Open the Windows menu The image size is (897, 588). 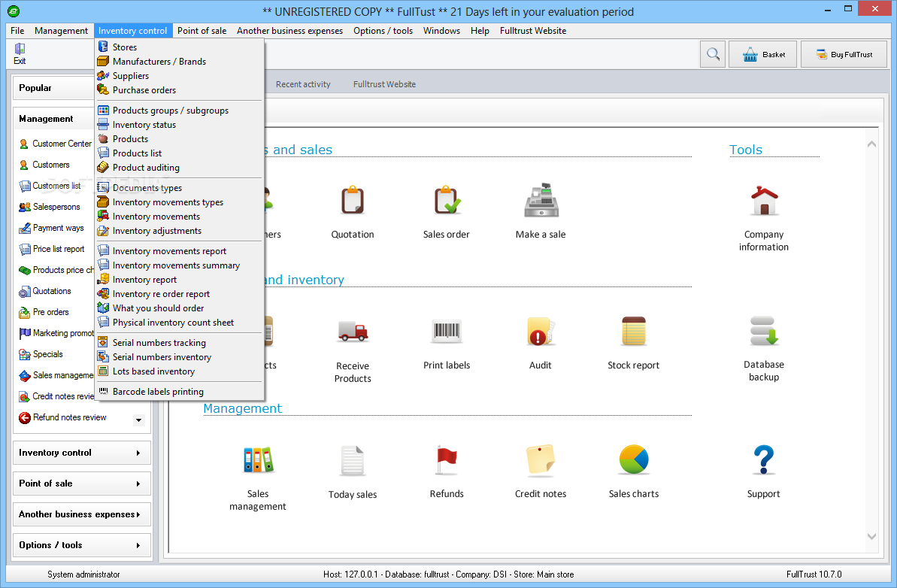[x=441, y=31]
